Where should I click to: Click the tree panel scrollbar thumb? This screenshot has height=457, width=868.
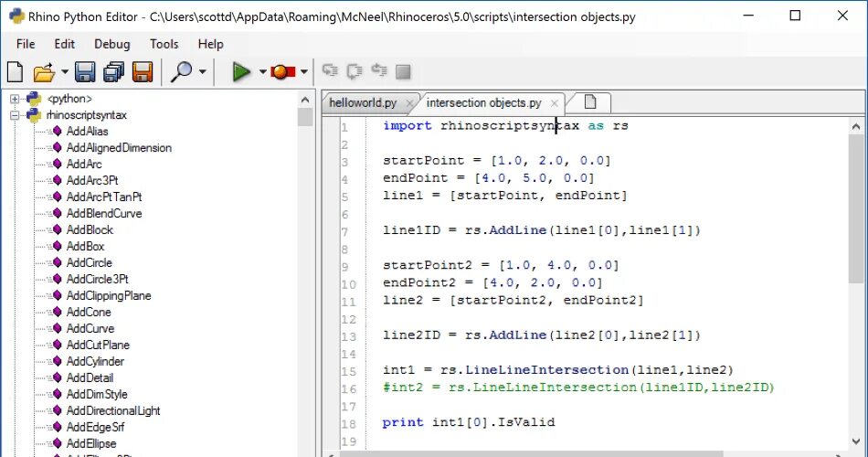[x=305, y=117]
